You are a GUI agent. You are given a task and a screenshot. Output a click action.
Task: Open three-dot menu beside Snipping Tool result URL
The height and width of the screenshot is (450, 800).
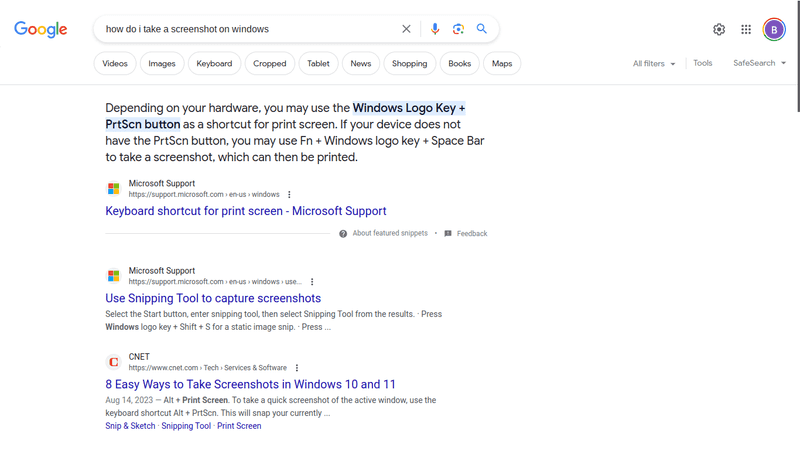(x=312, y=282)
